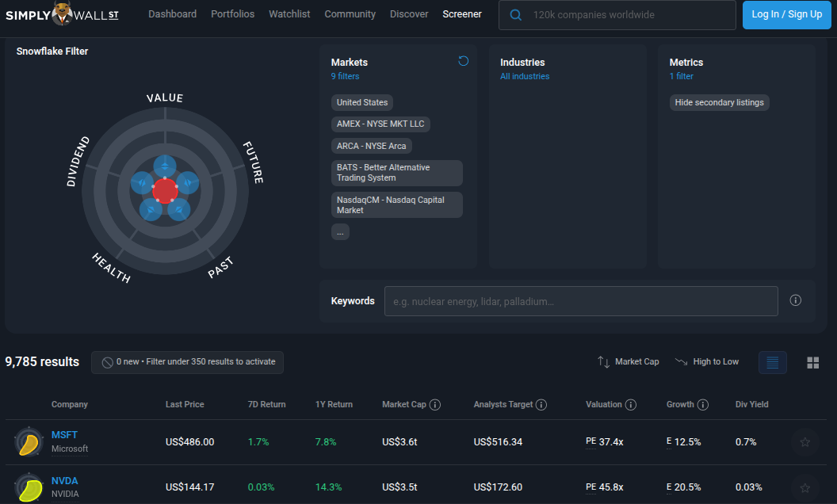The image size is (837, 504).
Task: Click the Last Price column header
Action: point(185,405)
